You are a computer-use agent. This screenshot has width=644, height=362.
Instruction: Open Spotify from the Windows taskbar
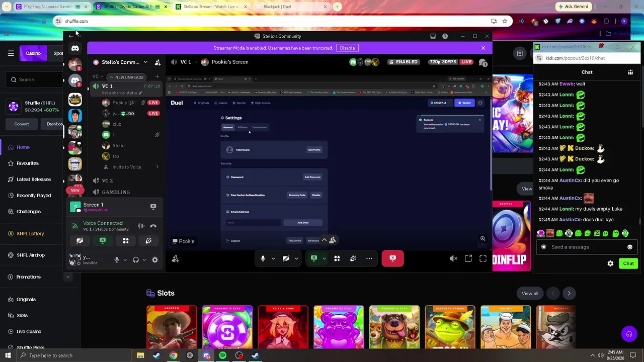click(222, 355)
